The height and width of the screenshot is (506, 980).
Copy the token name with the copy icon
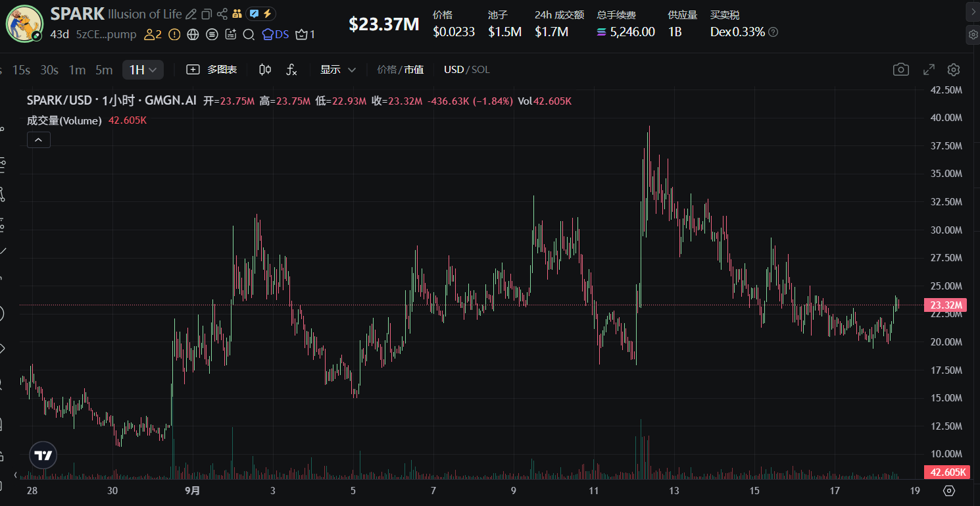[207, 14]
